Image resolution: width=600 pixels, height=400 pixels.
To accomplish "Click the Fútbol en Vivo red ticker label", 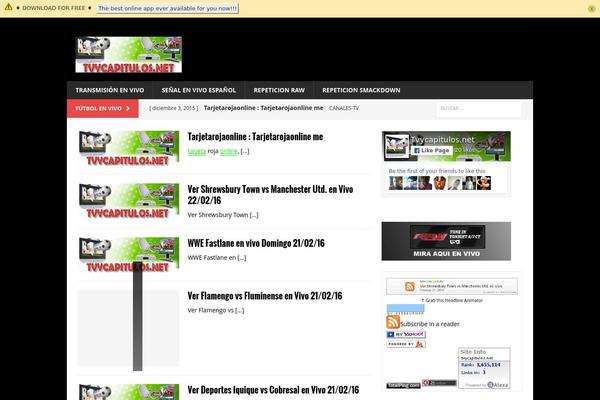I will coord(103,108).
